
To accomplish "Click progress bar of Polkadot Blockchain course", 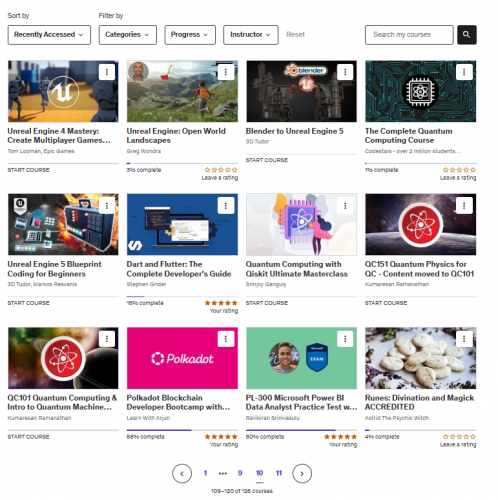I will (x=182, y=430).
